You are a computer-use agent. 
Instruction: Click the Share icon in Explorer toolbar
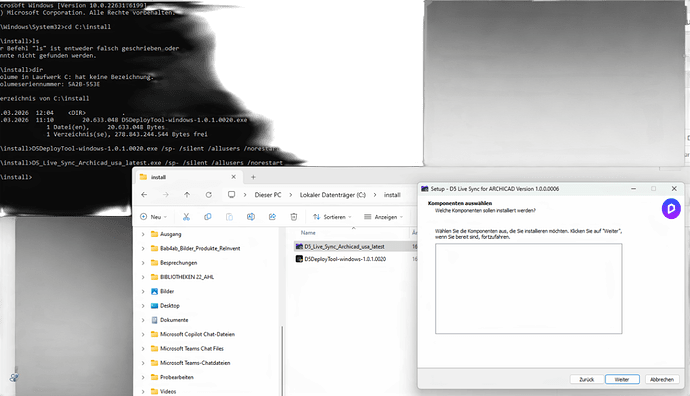272,216
